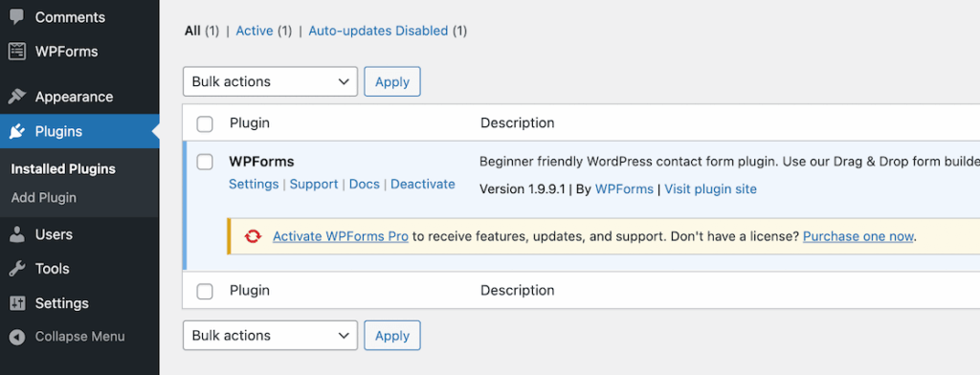Open the Add Plugin submenu item
980x375 pixels.
pyautogui.click(x=44, y=197)
